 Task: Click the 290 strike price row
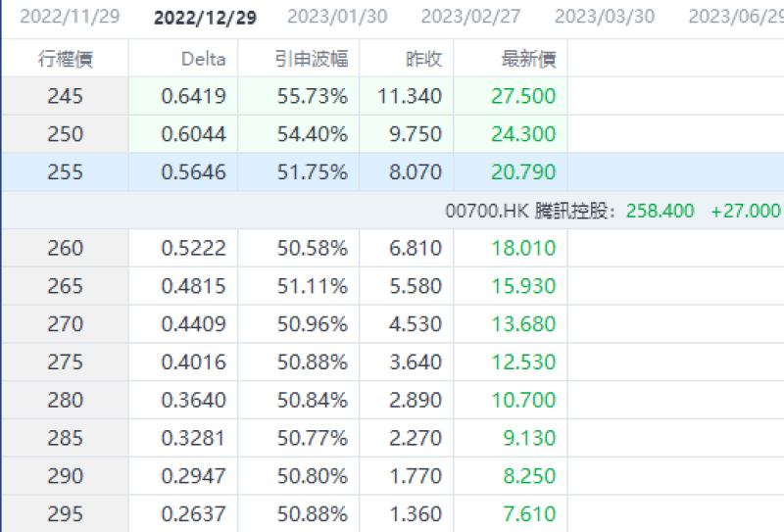(x=65, y=476)
